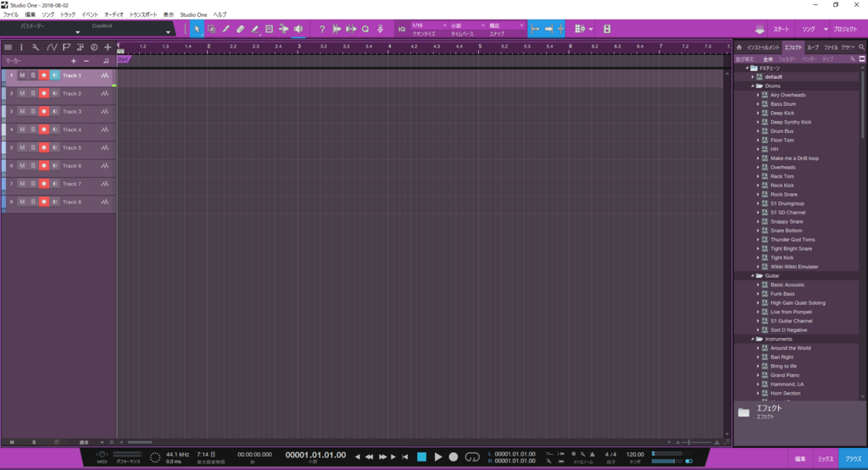Click the スタート button

(x=781, y=30)
